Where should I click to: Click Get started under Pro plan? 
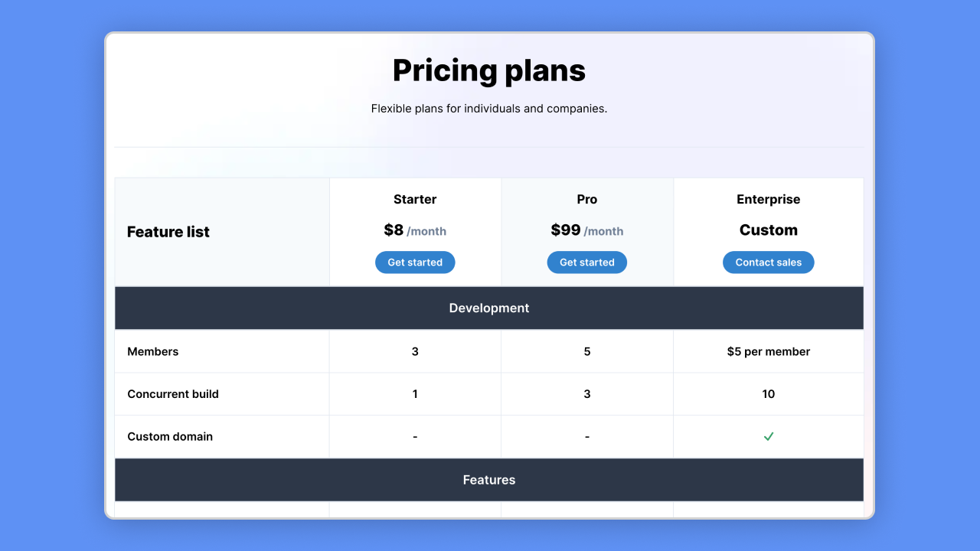click(587, 262)
